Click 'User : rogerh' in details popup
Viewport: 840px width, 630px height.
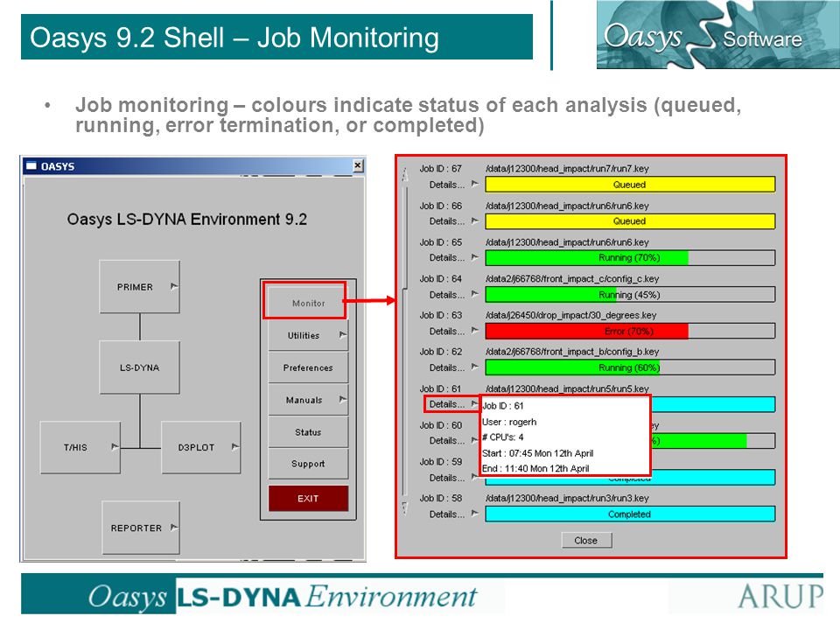509,422
